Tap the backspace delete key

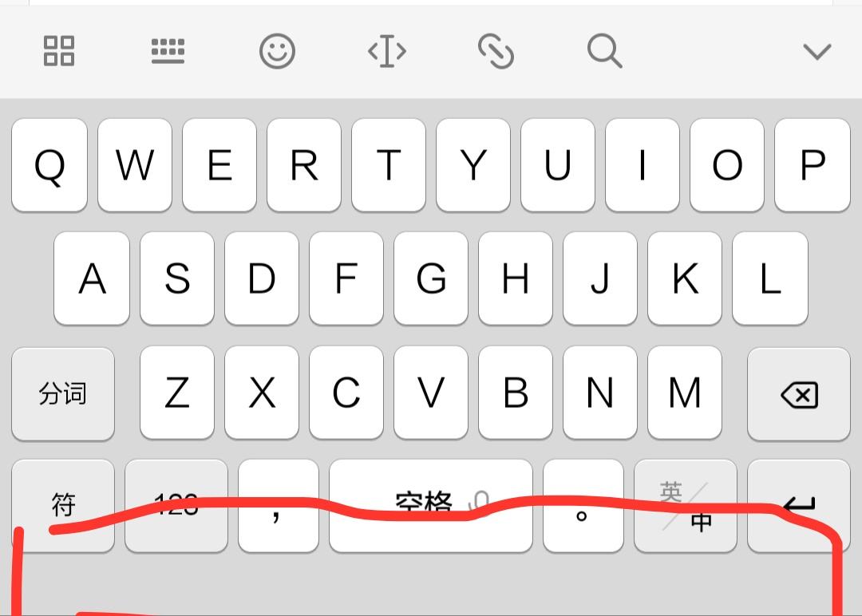tap(799, 394)
